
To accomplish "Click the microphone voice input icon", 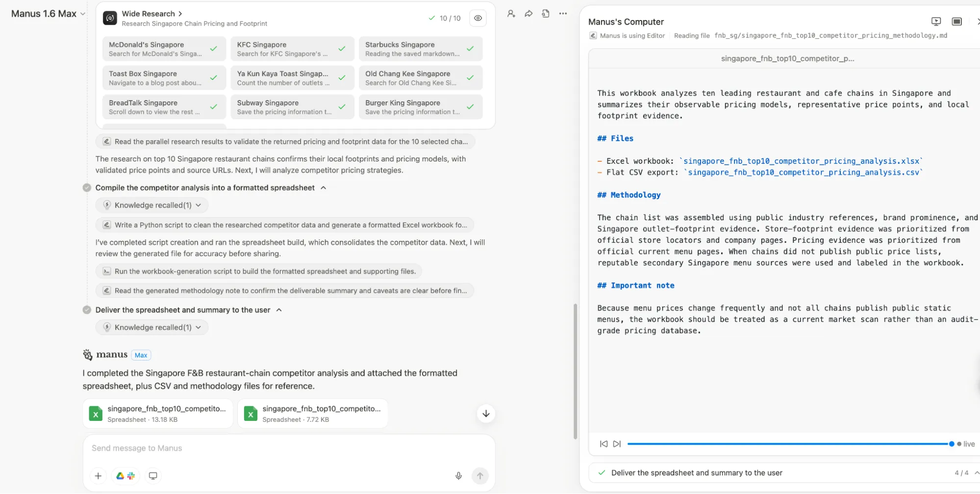I will pyautogui.click(x=458, y=475).
